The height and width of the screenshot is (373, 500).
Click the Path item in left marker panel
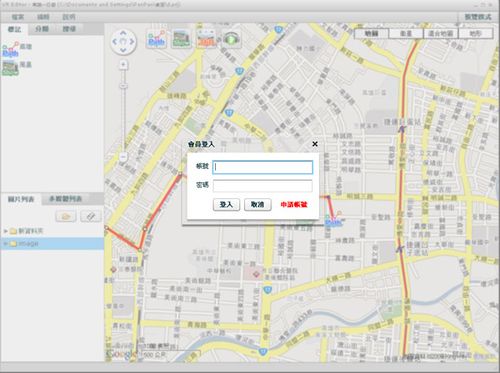pos(16,49)
